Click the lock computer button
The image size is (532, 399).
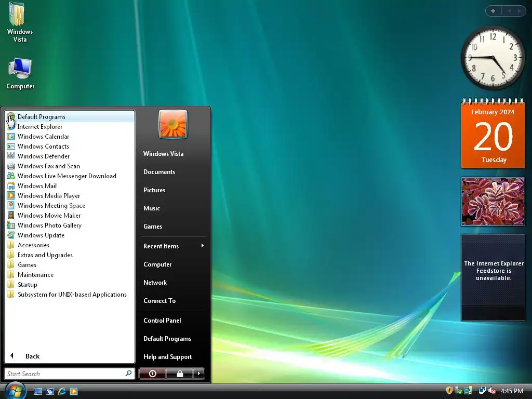tap(179, 374)
